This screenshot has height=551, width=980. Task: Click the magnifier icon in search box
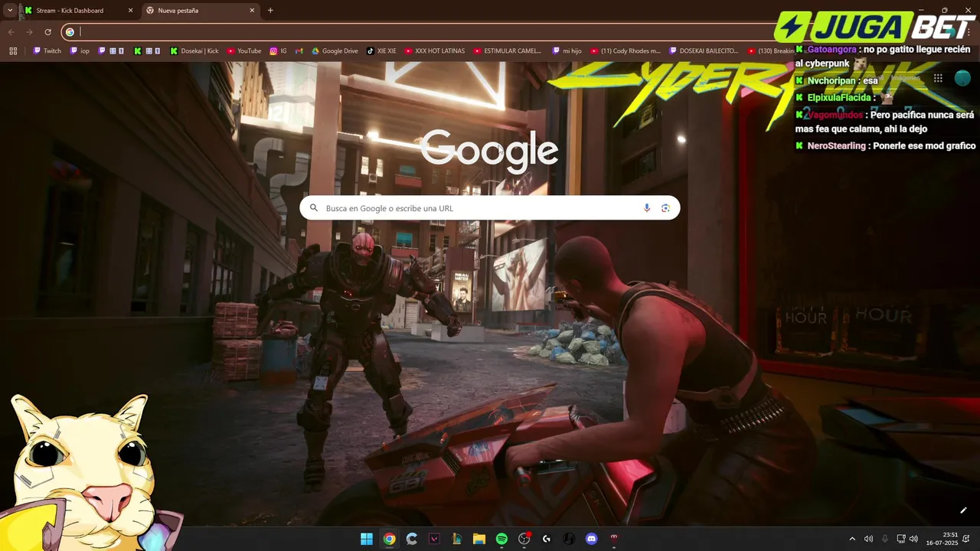(x=314, y=208)
